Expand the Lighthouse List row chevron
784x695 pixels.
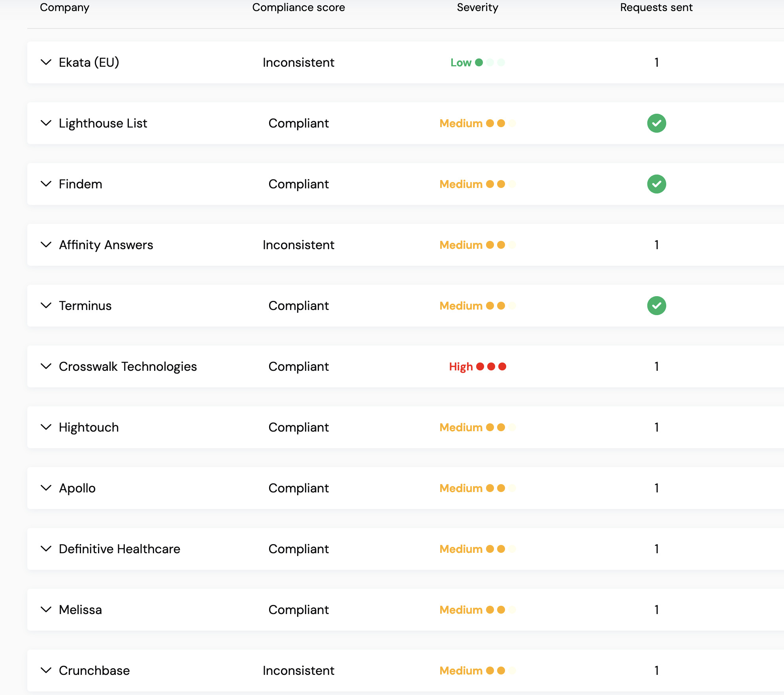[46, 123]
